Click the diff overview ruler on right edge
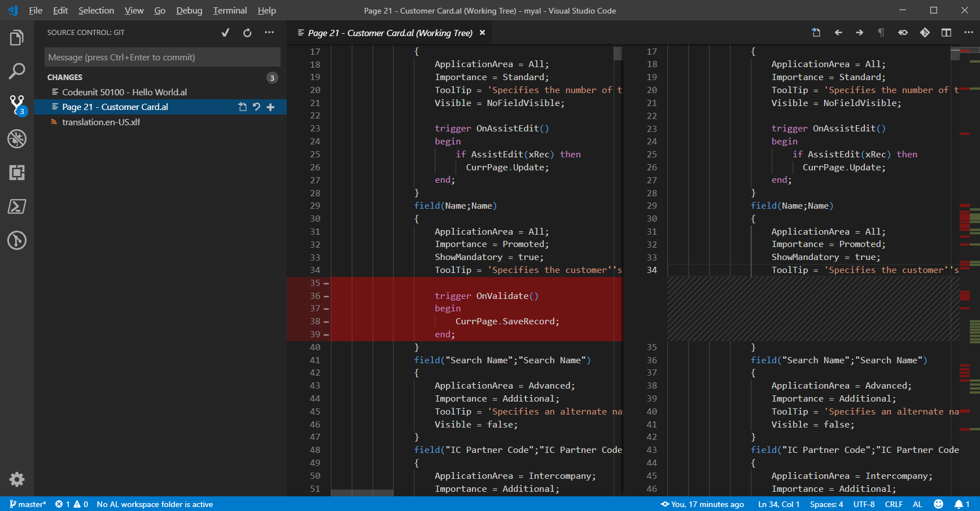Viewport: 980px width, 511px height. click(x=970, y=271)
